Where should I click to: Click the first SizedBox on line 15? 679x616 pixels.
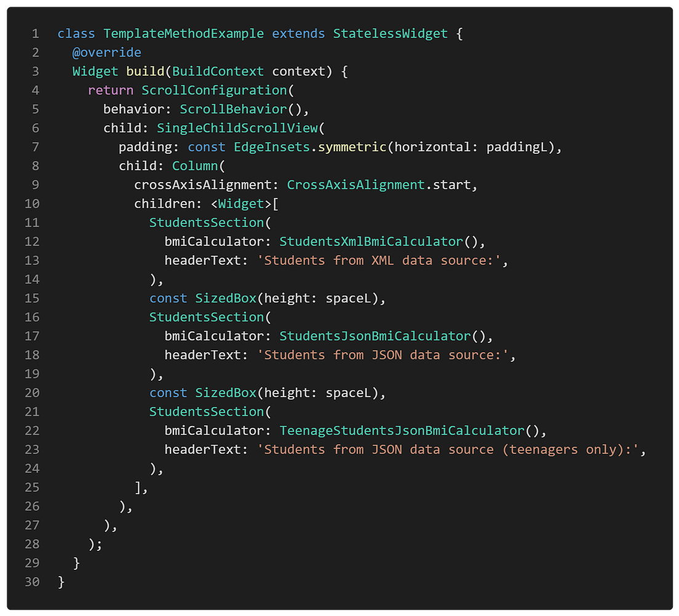coord(225,298)
